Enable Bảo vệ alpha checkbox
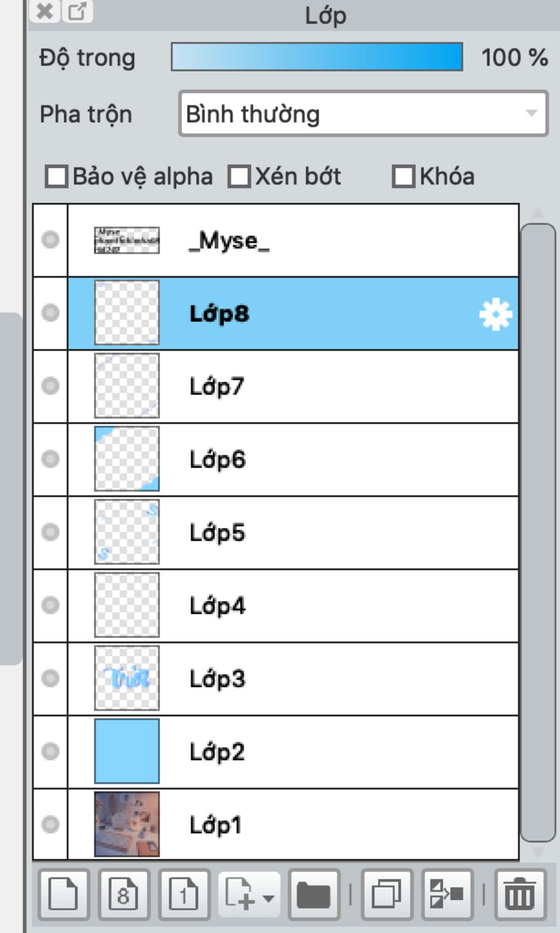Screen dimensions: 560x933 (56, 177)
